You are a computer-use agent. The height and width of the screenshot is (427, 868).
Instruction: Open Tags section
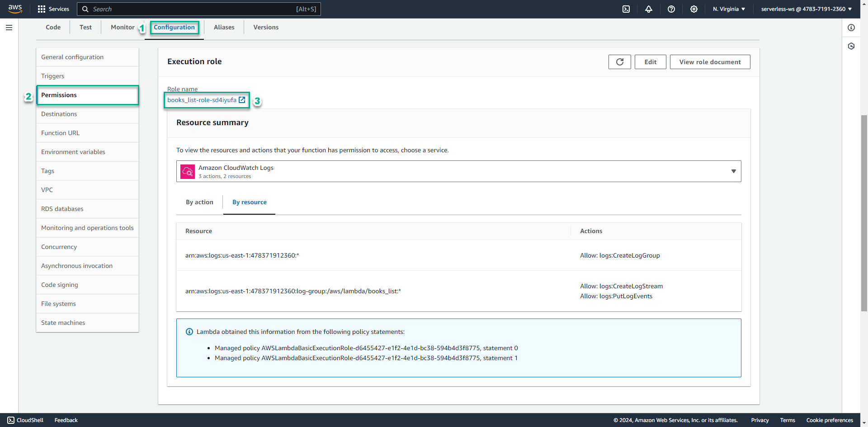point(87,171)
